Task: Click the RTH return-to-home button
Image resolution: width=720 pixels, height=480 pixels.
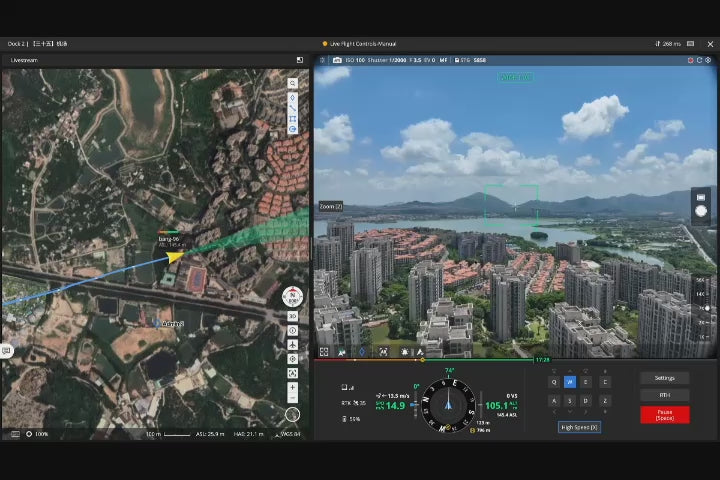Action: click(x=665, y=395)
